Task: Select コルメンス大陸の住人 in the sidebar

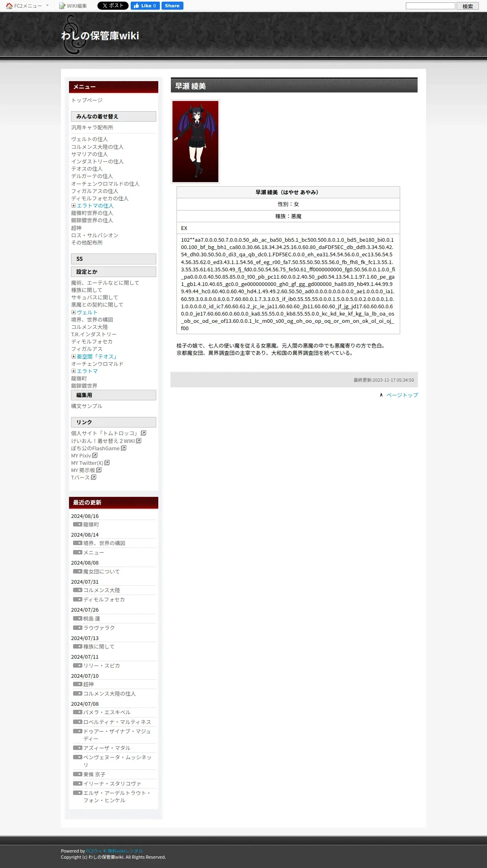Action: coord(97,147)
